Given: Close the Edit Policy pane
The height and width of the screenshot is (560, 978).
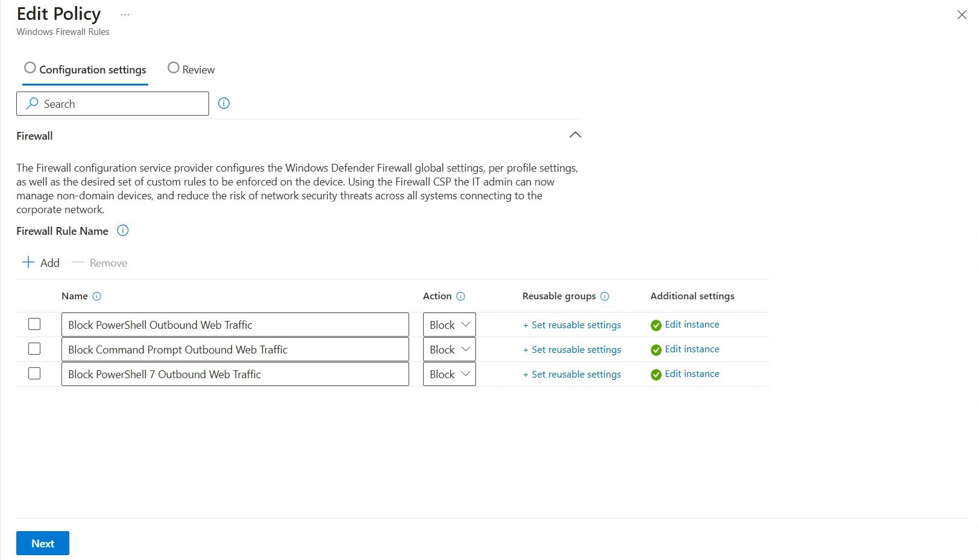Looking at the screenshot, I should (x=962, y=15).
